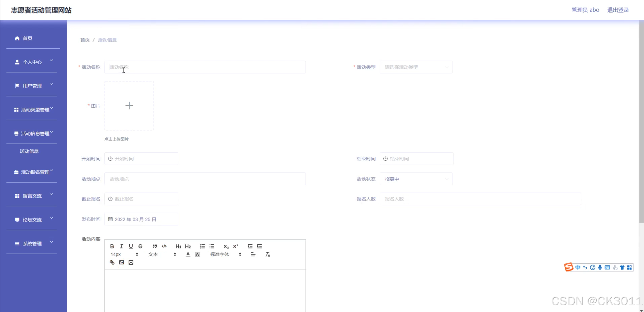This screenshot has width=644, height=312.
Task: Open the 活动状态 dropdown showing 招募中
Action: (x=416, y=179)
